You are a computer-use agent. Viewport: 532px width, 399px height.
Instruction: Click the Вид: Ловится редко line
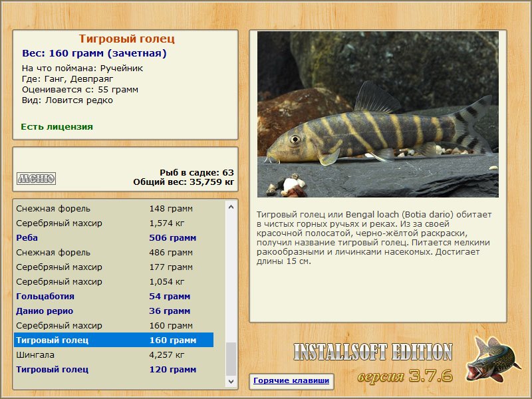click(67, 100)
